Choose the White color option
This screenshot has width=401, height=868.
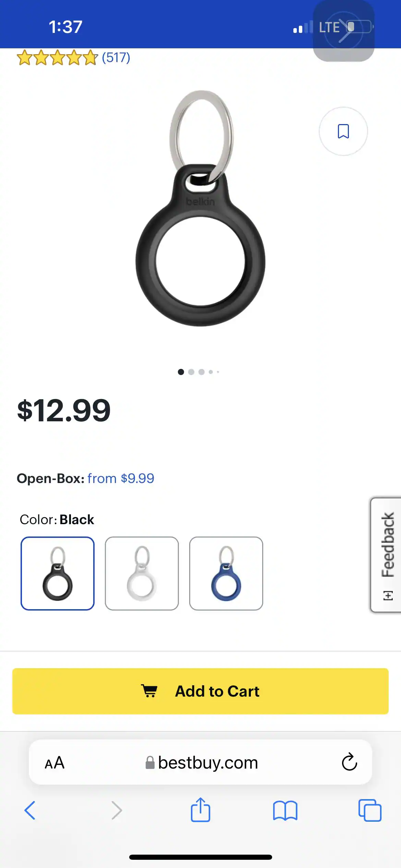(x=142, y=574)
